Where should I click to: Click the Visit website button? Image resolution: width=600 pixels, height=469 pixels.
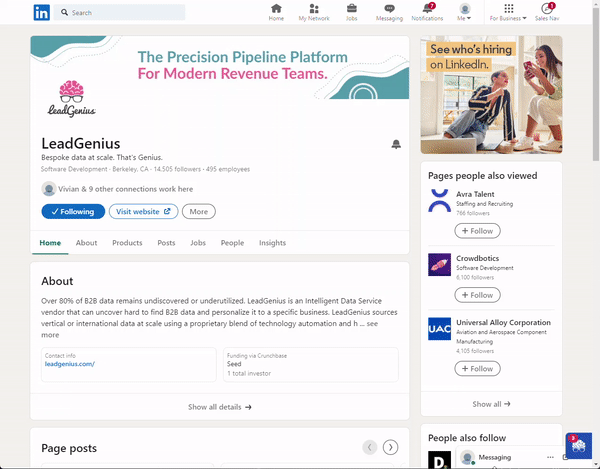point(143,212)
